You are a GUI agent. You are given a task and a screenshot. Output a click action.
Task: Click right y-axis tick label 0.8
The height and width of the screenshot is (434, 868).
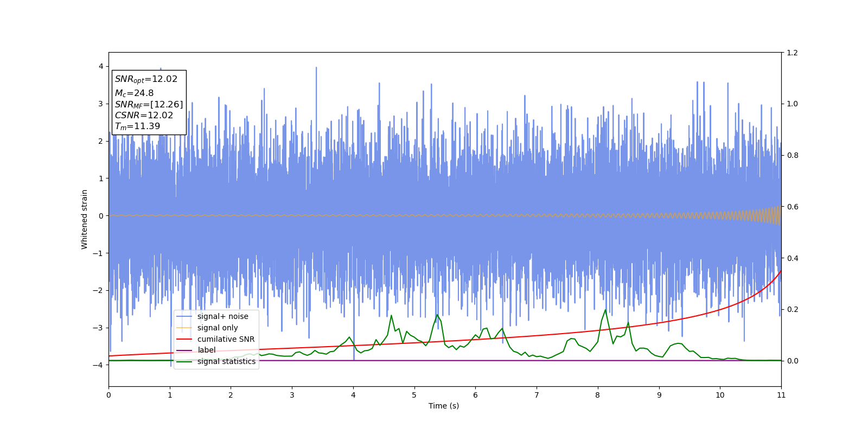click(x=792, y=155)
